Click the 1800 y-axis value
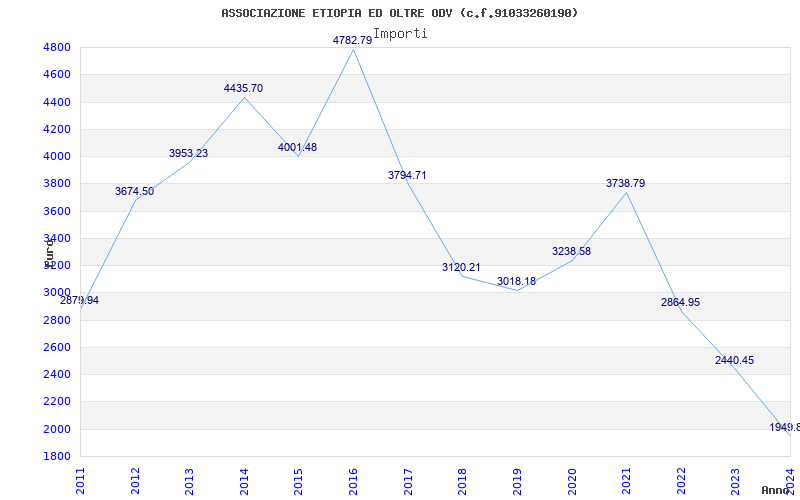 tap(57, 456)
